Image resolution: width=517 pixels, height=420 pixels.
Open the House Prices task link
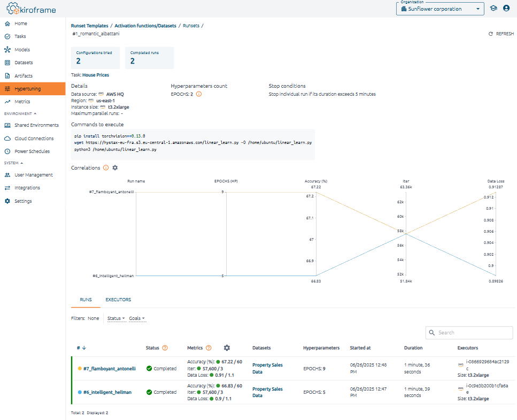click(96, 75)
